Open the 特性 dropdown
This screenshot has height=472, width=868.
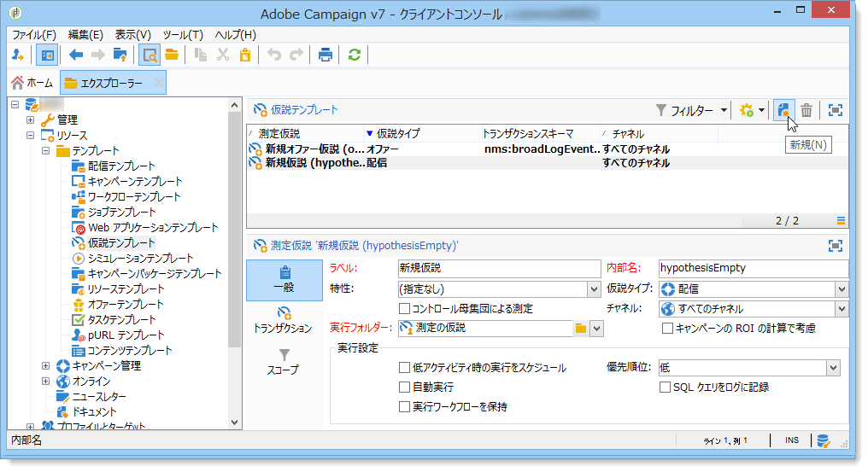(x=594, y=288)
